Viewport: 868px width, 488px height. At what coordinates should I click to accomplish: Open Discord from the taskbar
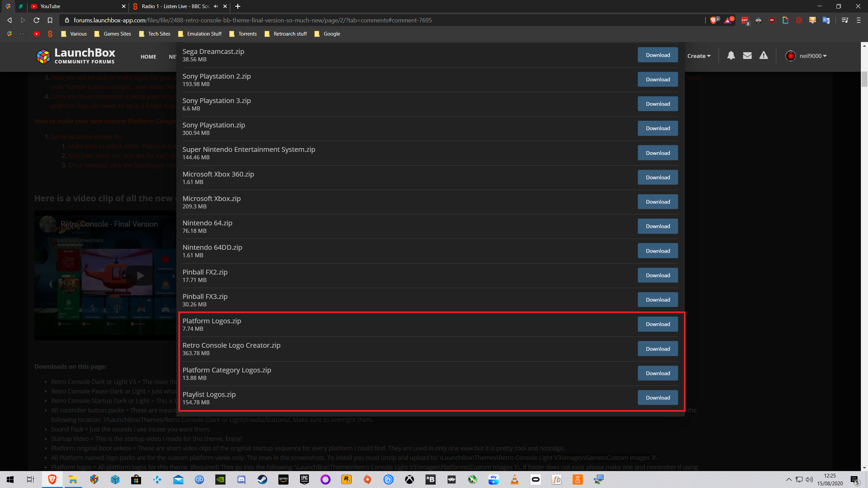tap(241, 480)
